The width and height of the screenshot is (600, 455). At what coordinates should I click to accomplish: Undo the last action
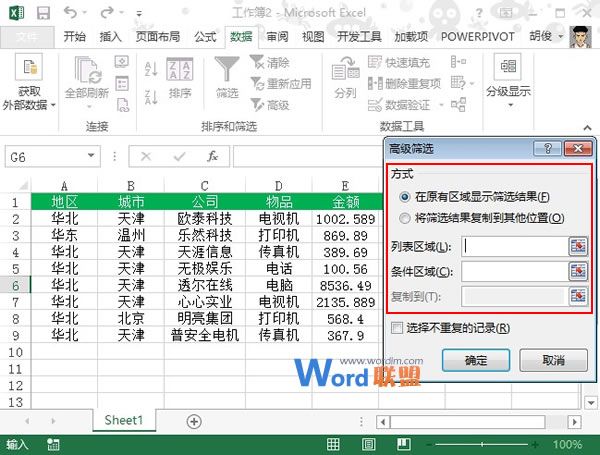pyautogui.click(x=70, y=13)
